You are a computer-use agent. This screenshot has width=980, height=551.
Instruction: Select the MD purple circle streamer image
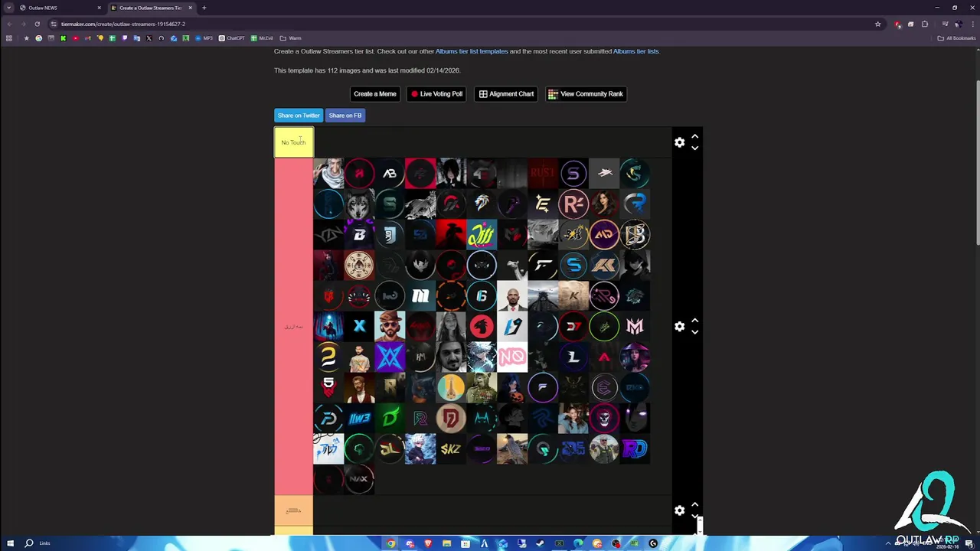point(604,234)
